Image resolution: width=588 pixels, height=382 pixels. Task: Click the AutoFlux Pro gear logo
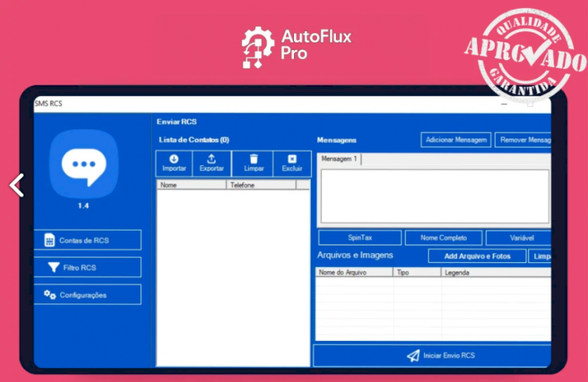coord(258,47)
